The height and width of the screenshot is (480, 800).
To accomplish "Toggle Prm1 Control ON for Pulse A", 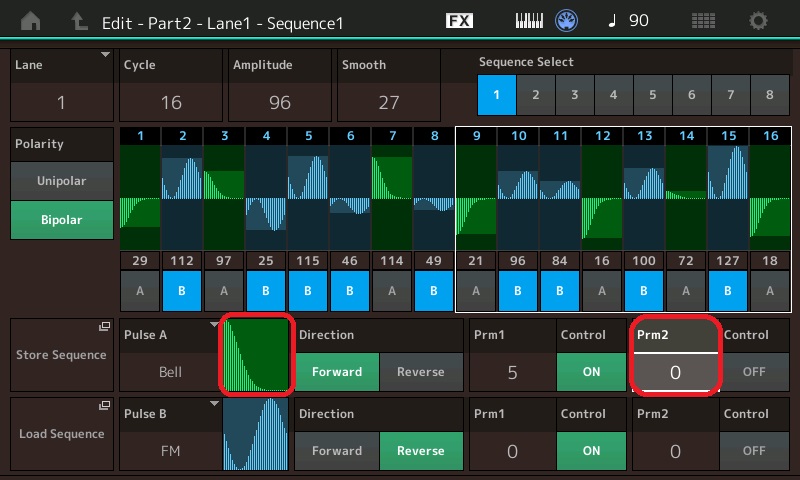I will click(591, 370).
